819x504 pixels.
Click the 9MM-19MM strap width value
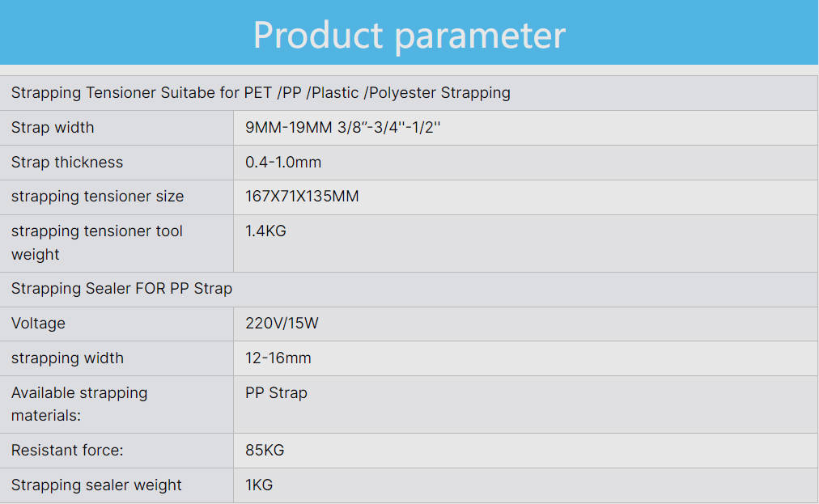click(342, 127)
